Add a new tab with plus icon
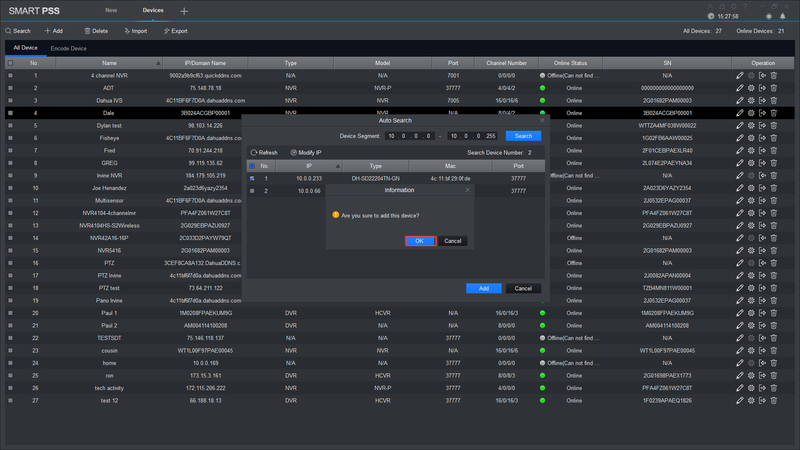Image resolution: width=800 pixels, height=450 pixels. click(184, 10)
